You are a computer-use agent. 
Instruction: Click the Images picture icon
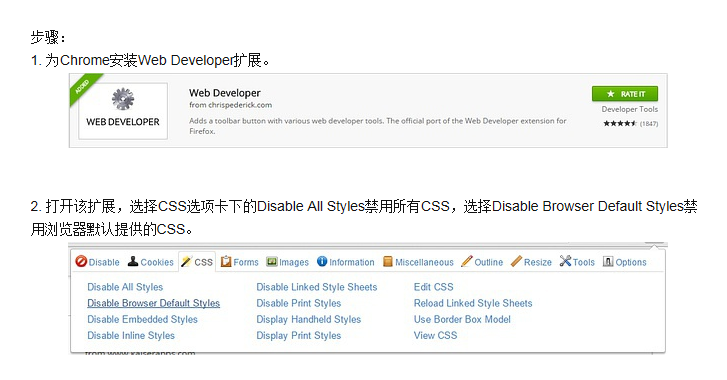[272, 262]
